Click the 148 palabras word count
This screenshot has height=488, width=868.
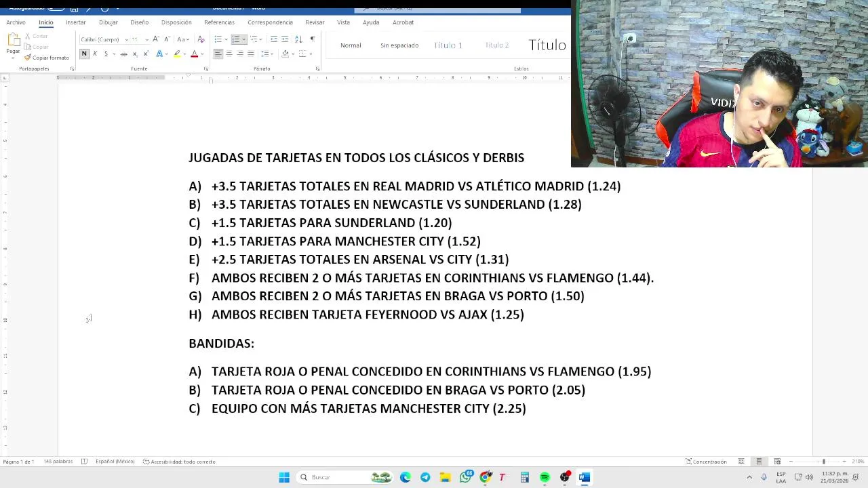pyautogui.click(x=58, y=462)
